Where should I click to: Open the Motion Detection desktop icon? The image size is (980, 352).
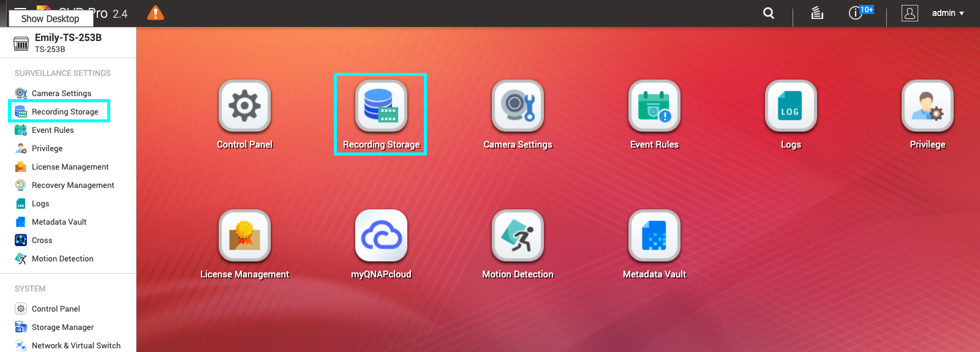518,236
